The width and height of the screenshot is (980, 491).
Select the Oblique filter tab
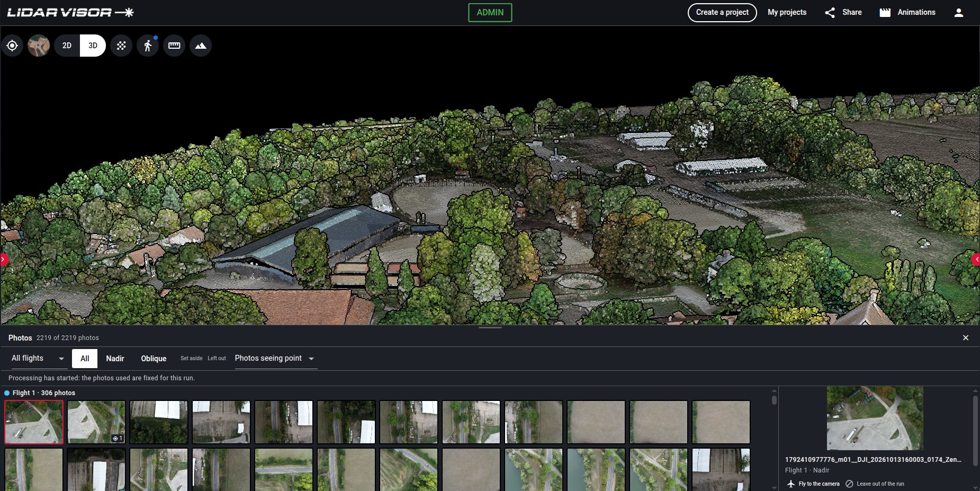point(154,359)
